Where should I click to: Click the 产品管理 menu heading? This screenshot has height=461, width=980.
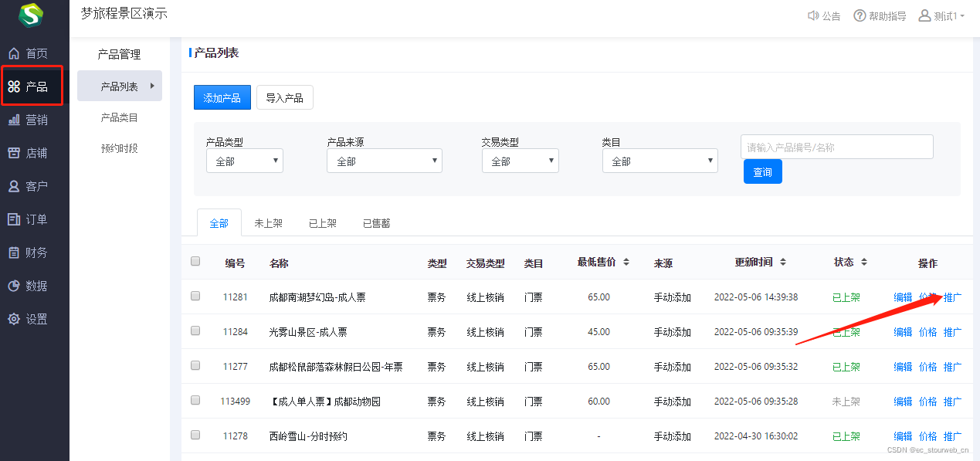(x=120, y=55)
